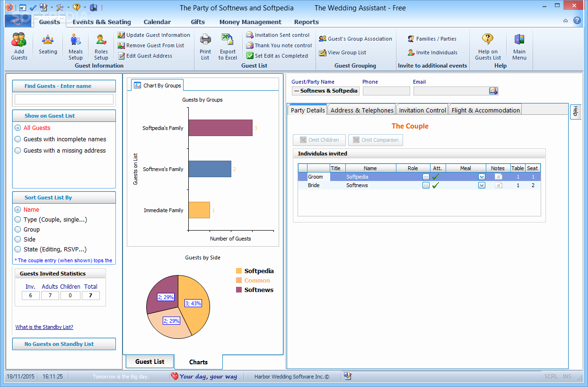Open What is the Standby List link

coord(44,327)
